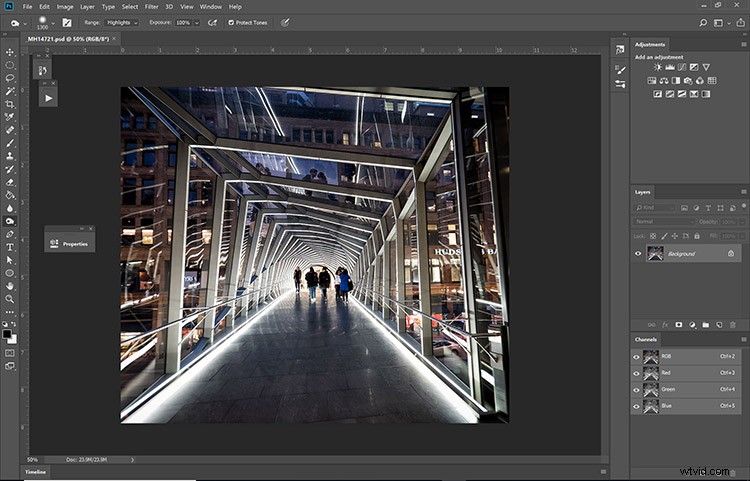Viewport: 750px width, 481px height.
Task: Toggle the layer filter switch in Layers panel
Action: pos(744,206)
